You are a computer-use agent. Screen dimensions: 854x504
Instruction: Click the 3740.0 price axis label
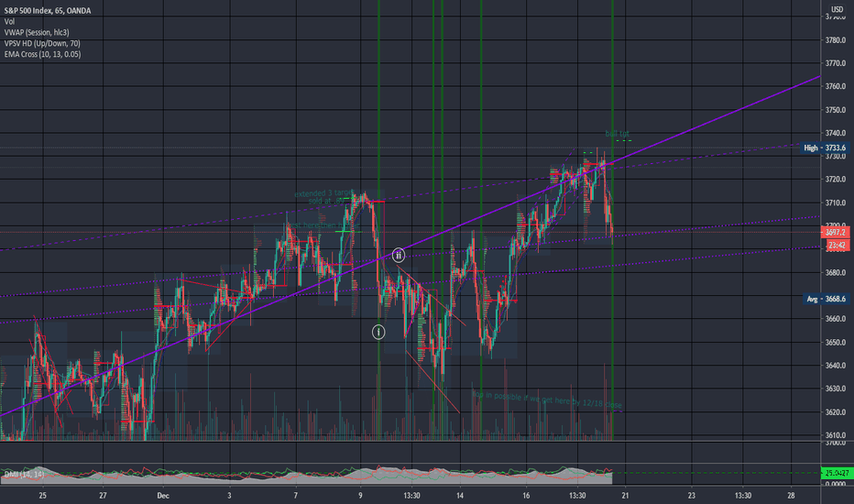(836, 133)
